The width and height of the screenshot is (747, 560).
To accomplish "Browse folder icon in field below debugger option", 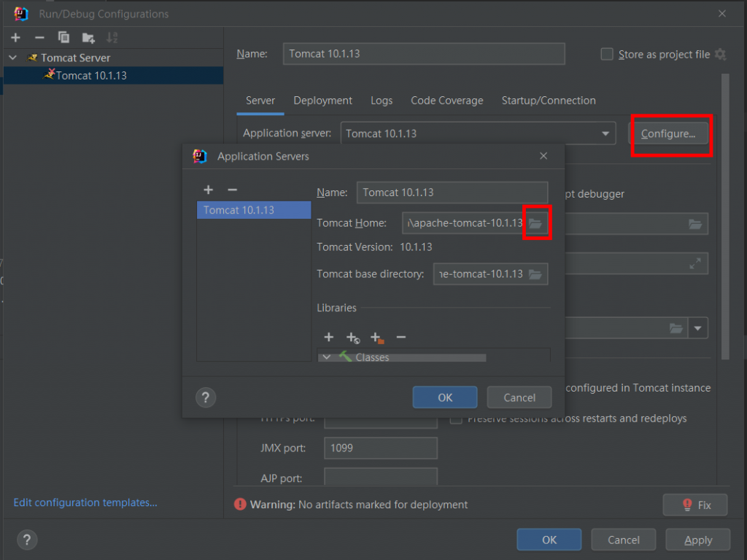I will click(695, 224).
